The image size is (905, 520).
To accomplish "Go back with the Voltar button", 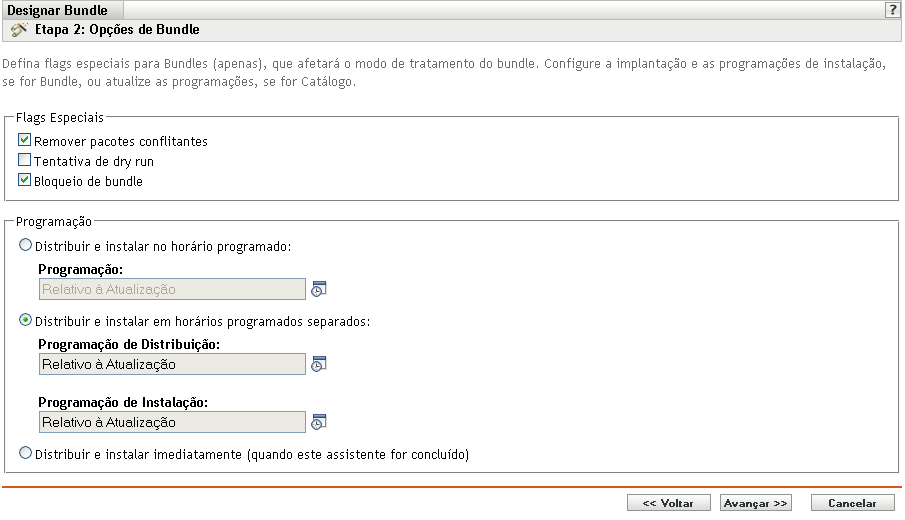I will 668,503.
